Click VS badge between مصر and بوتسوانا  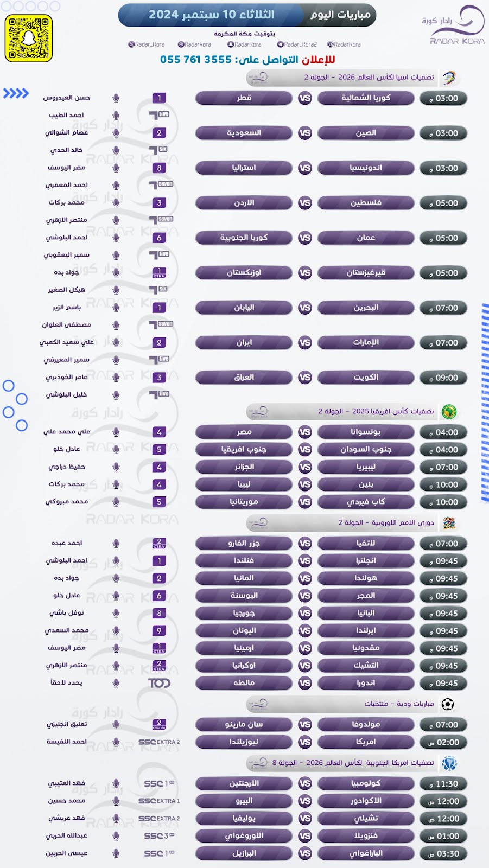[305, 432]
